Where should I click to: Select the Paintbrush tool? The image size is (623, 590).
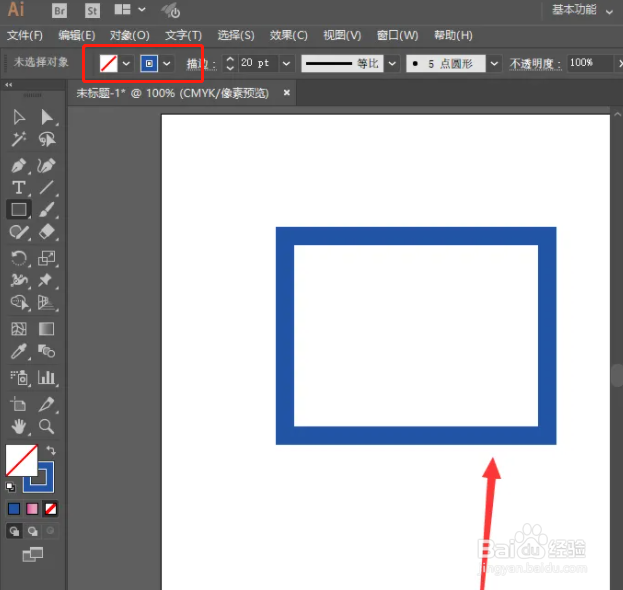(x=47, y=209)
